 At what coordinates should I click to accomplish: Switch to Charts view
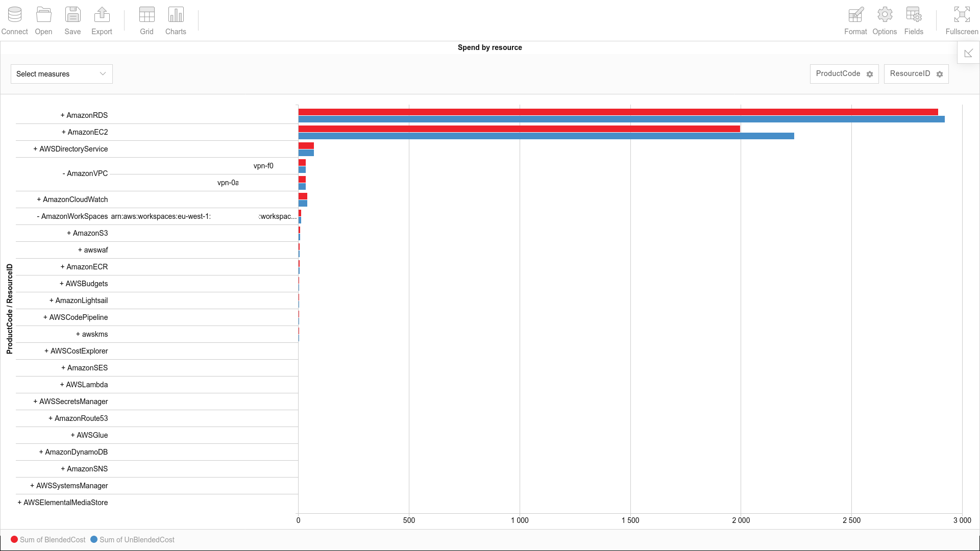(x=176, y=20)
